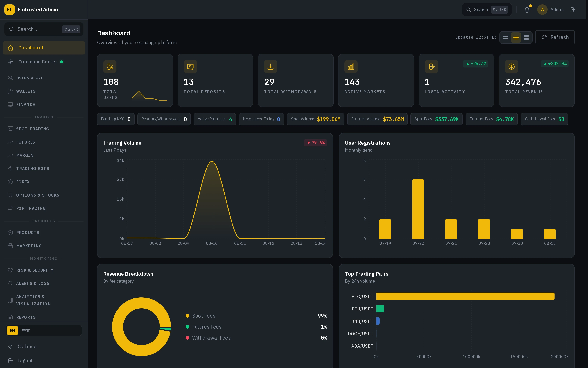Click the sidebar Logout icon
This screenshot has width=588, height=368.
click(x=10, y=360)
